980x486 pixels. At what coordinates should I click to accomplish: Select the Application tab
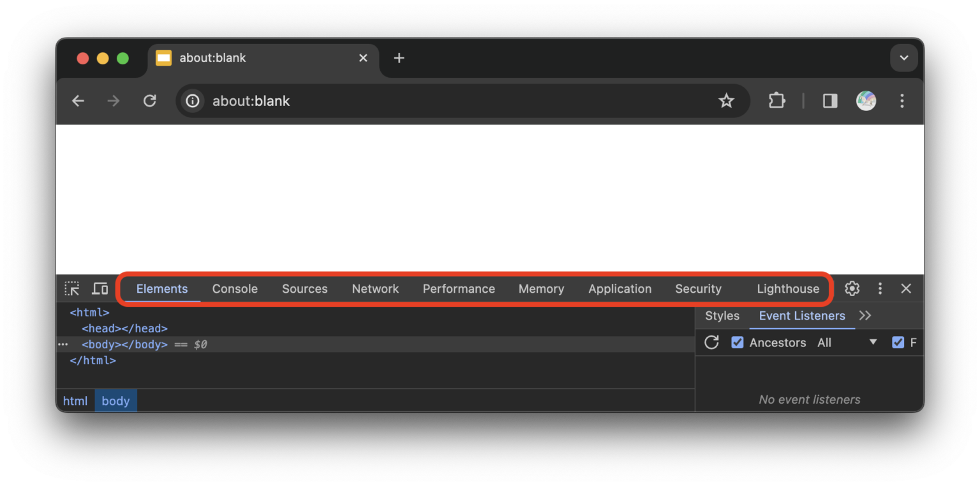[x=620, y=289]
